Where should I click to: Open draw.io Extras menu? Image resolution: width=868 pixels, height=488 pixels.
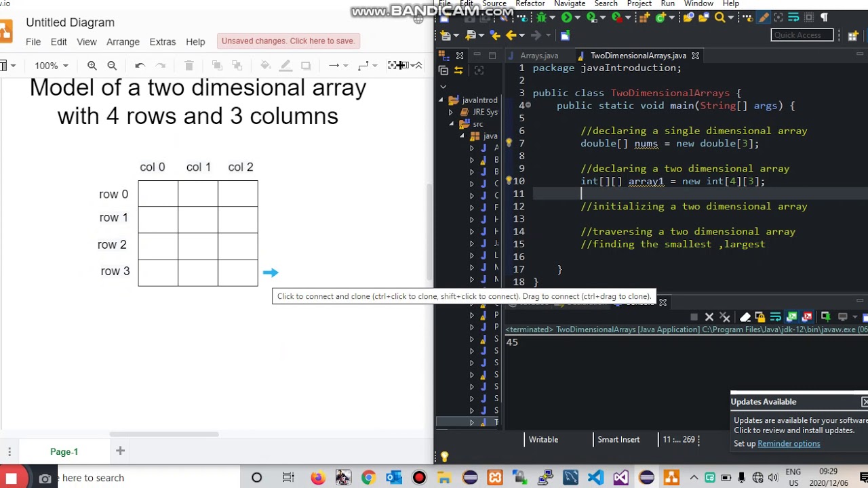[x=163, y=42]
